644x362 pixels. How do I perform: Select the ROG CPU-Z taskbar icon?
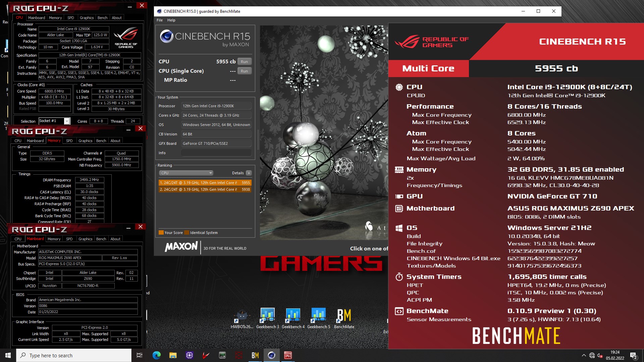288,355
